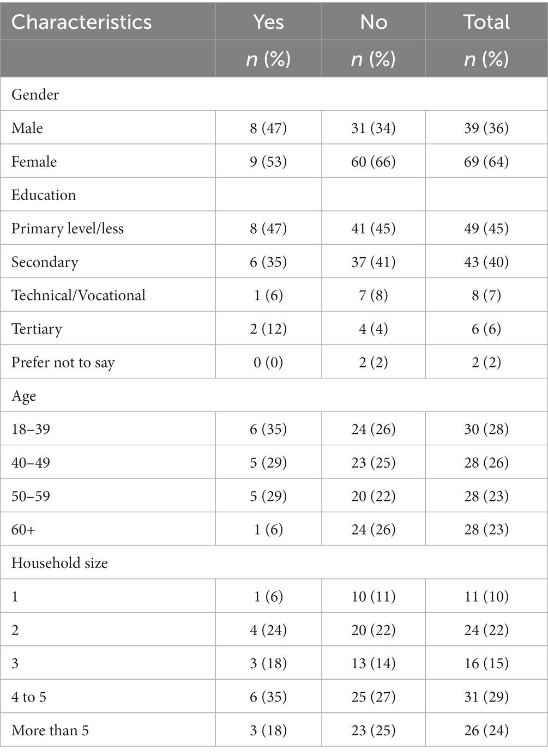Viewport: 548px width, 756px height.
Task: Select the More than 5 Total cell
Action: click(x=486, y=730)
